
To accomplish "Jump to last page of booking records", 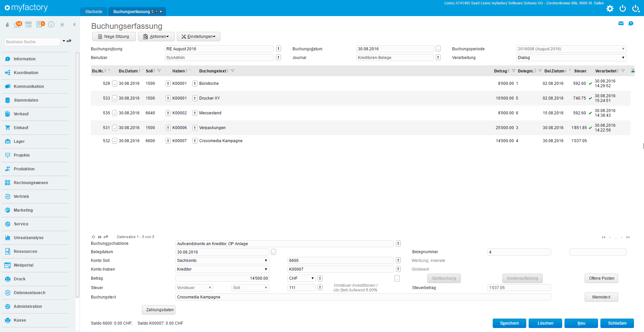I will [x=628, y=237].
